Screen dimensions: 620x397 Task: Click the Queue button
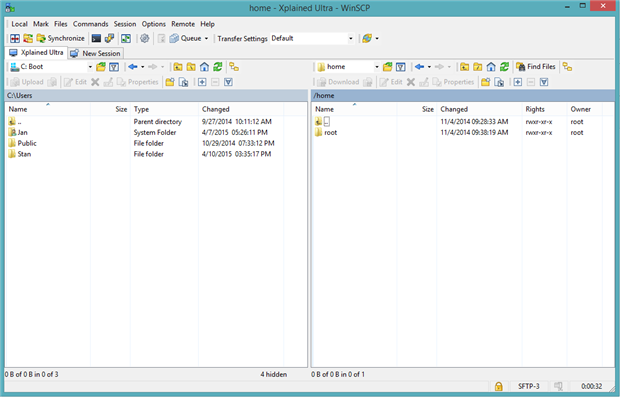tap(185, 38)
